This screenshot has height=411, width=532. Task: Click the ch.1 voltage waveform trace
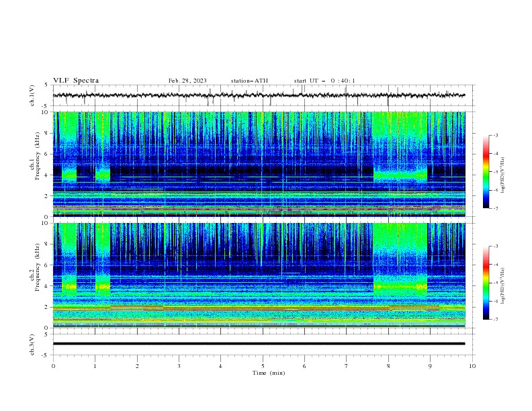[259, 95]
